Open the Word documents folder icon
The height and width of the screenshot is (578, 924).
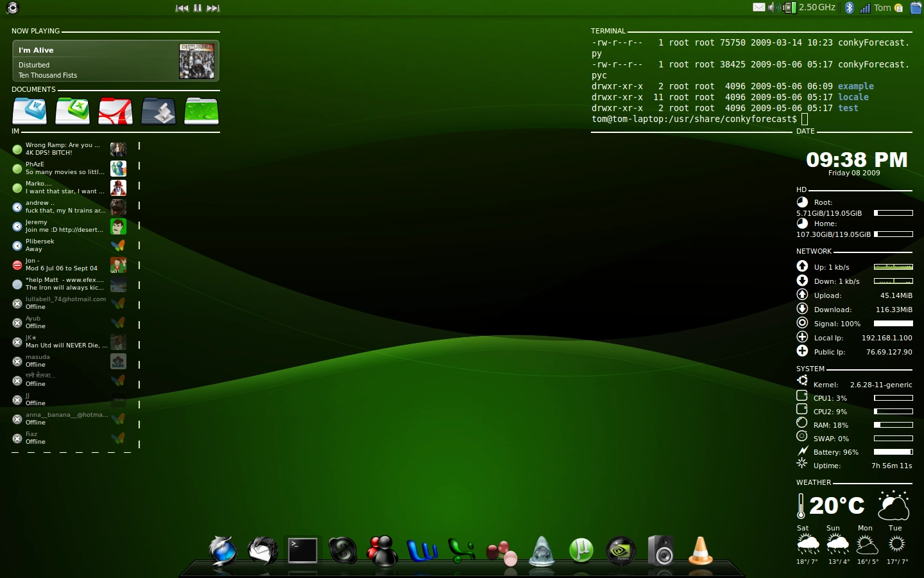tap(30, 111)
